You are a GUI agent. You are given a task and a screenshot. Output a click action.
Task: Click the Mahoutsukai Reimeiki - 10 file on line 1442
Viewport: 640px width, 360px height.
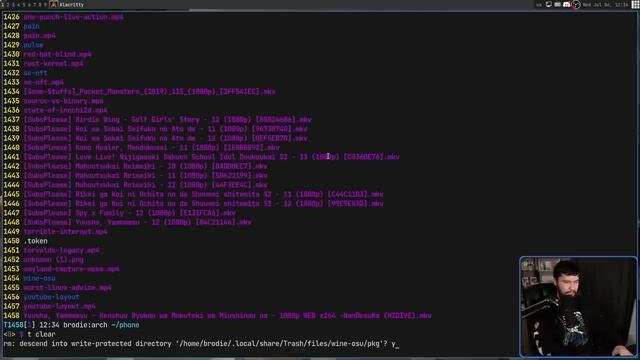[145, 166]
